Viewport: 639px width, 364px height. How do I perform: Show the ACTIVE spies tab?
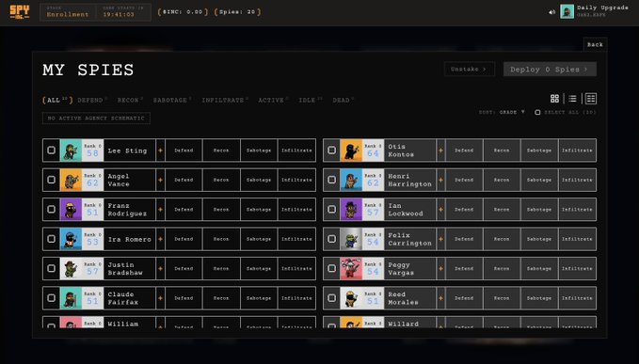tap(273, 100)
